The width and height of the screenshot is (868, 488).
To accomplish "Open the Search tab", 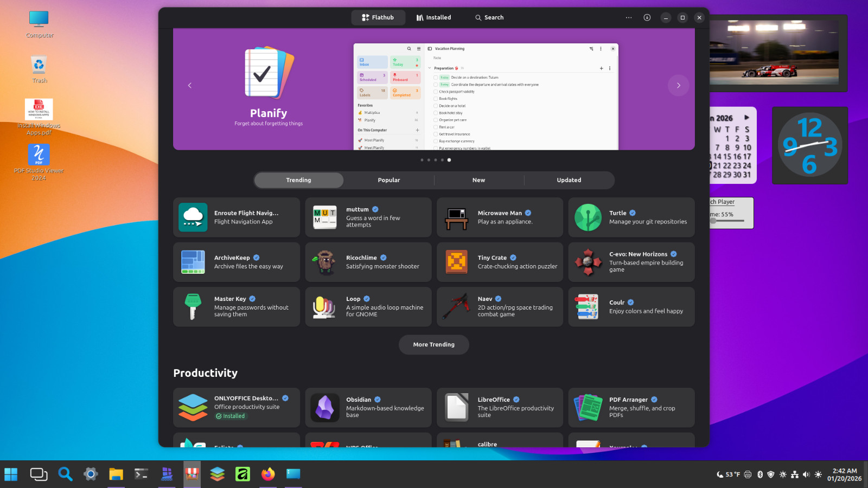I will 489,17.
